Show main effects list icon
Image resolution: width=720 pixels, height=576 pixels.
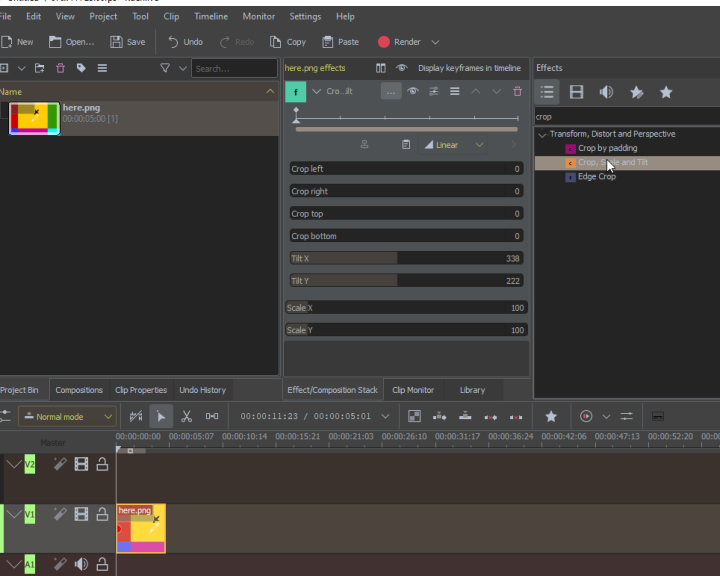click(547, 92)
